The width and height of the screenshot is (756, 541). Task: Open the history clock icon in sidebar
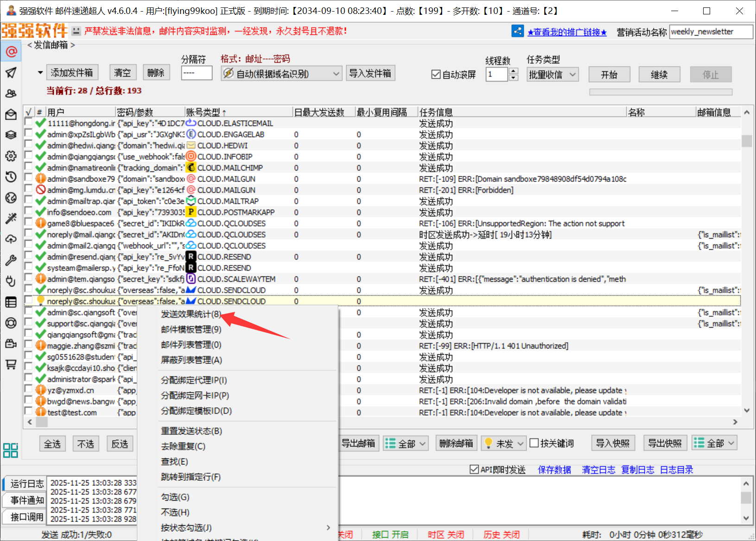pos(11,177)
